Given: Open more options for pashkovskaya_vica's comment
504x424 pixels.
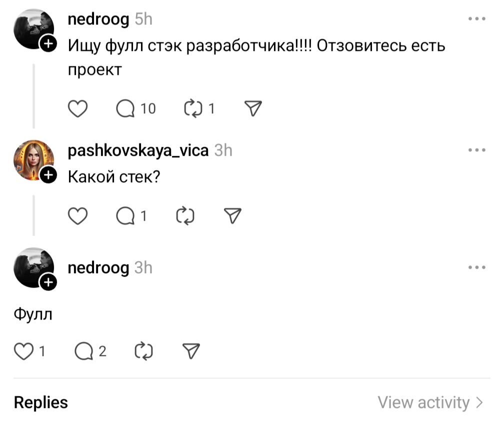Looking at the screenshot, I should point(476,150).
